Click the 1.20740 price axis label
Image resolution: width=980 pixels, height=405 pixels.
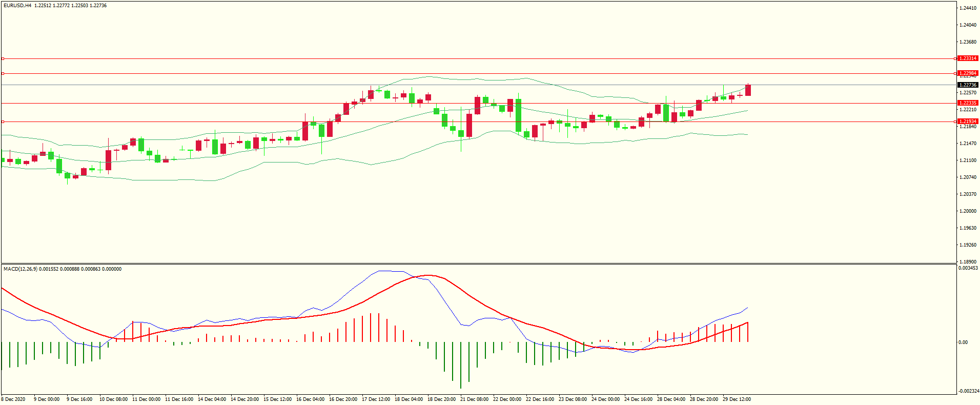[968, 177]
